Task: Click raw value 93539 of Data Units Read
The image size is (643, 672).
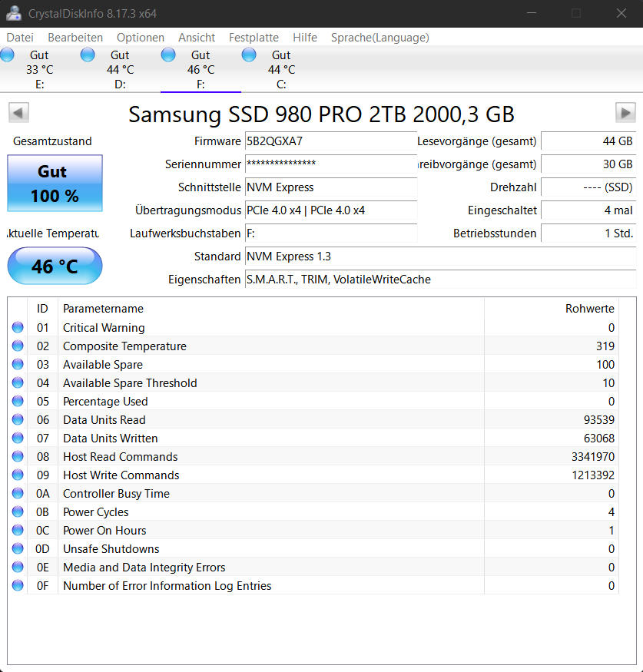Action: click(599, 420)
